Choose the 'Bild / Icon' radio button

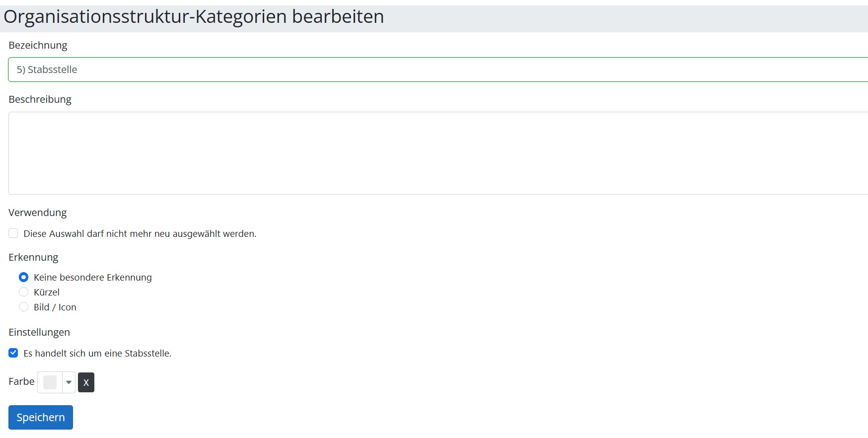click(x=23, y=307)
